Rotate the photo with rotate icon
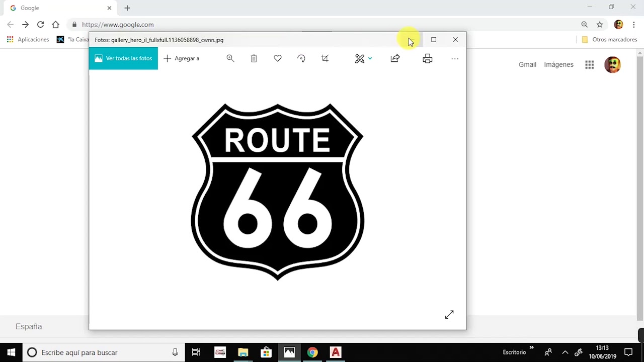Image resolution: width=644 pixels, height=362 pixels. tap(301, 58)
